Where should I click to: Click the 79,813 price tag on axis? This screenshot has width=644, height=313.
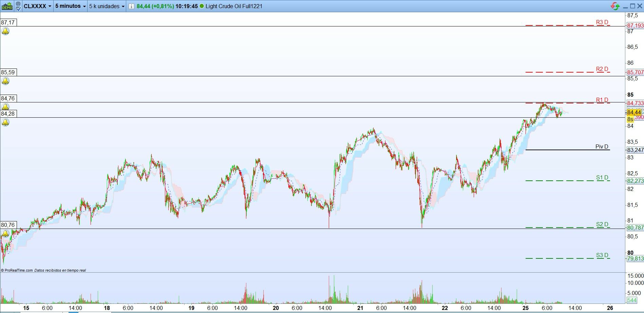click(635, 258)
